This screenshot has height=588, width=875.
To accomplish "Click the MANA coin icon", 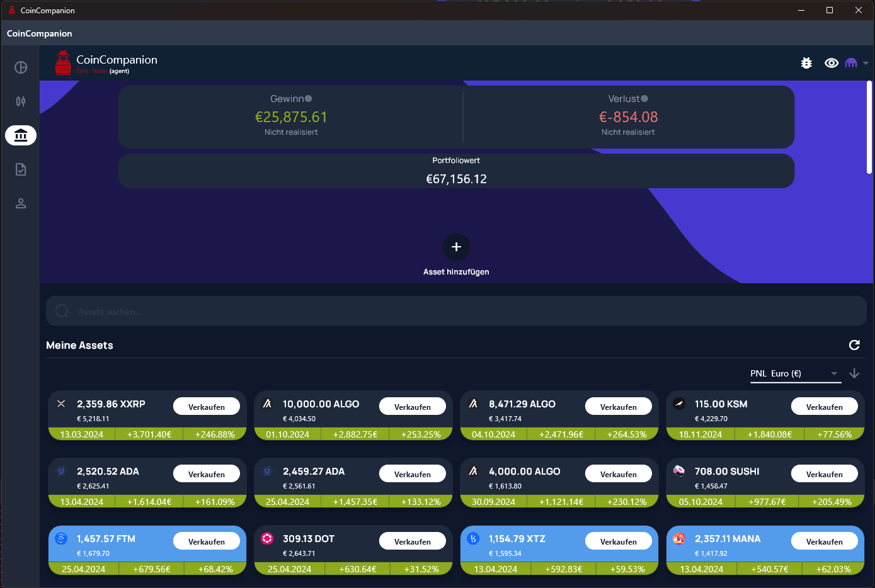I will point(679,538).
